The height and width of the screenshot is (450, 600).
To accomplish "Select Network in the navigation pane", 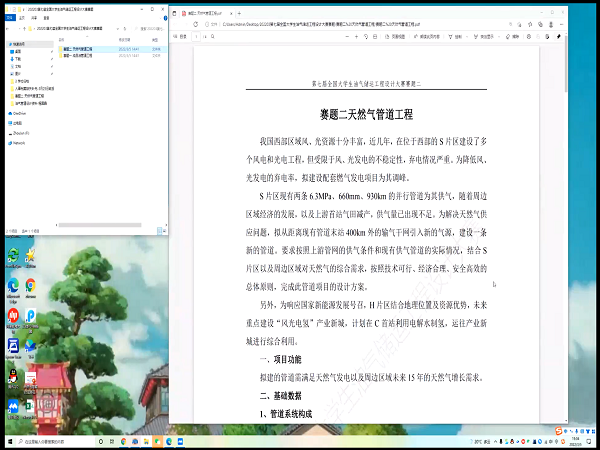I will (x=17, y=143).
